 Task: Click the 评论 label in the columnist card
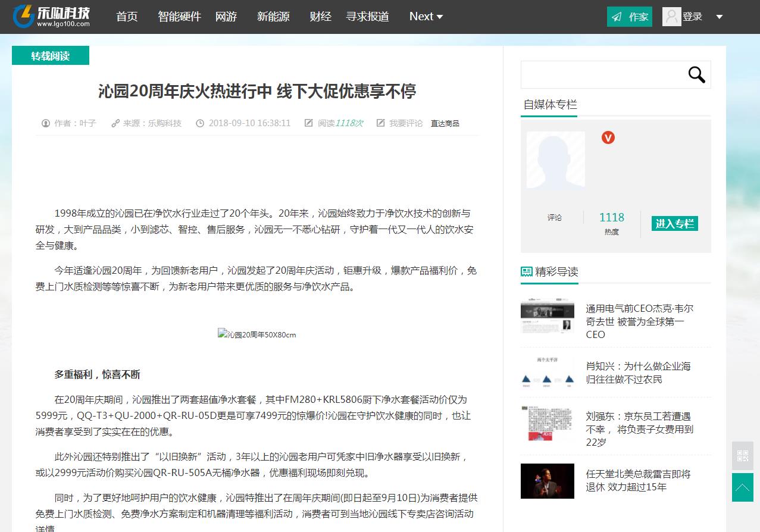point(555,218)
